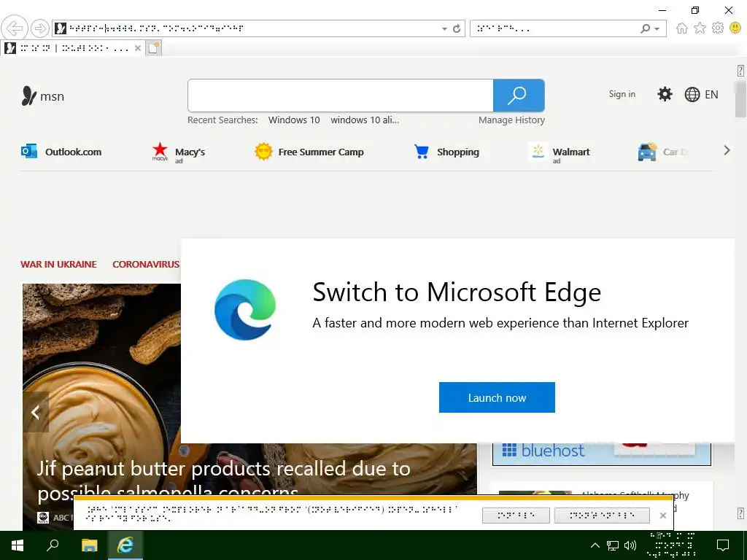Screen dimensions: 747x560
Task: Close the current browser tab
Action: click(x=138, y=48)
